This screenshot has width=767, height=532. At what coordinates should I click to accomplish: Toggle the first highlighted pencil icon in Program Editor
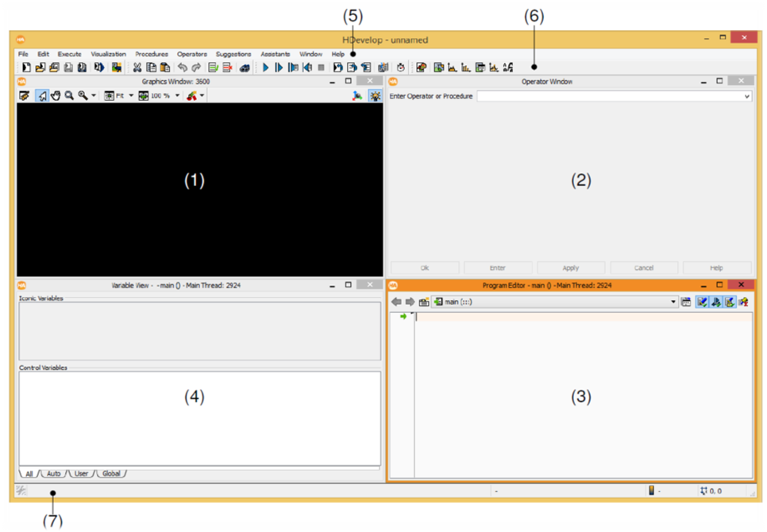click(702, 303)
